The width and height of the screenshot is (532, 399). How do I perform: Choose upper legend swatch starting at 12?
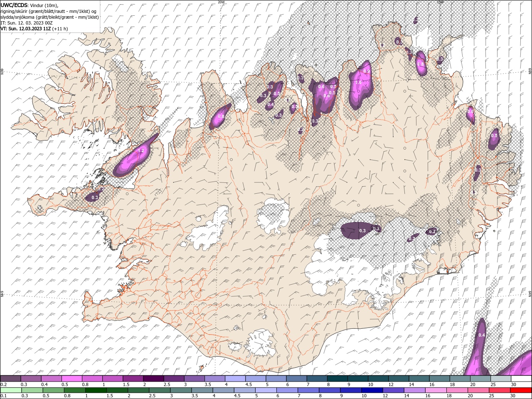pos(399,379)
